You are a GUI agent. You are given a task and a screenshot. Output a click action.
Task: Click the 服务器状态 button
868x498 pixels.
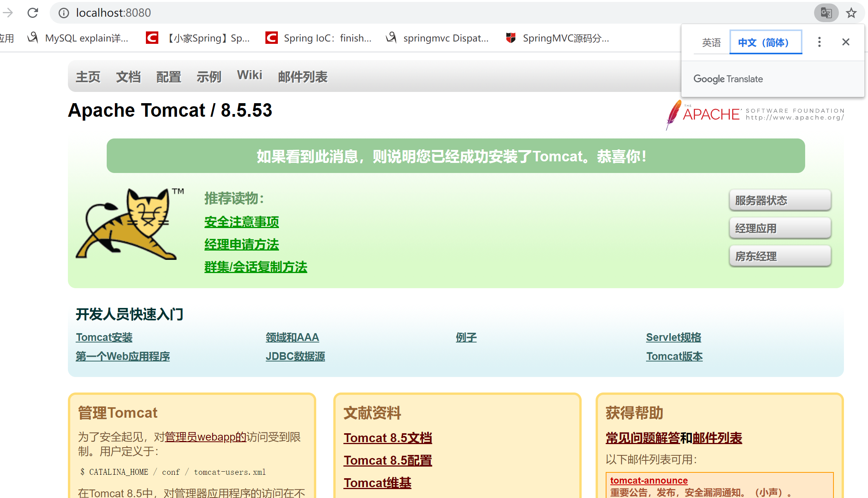pos(780,200)
